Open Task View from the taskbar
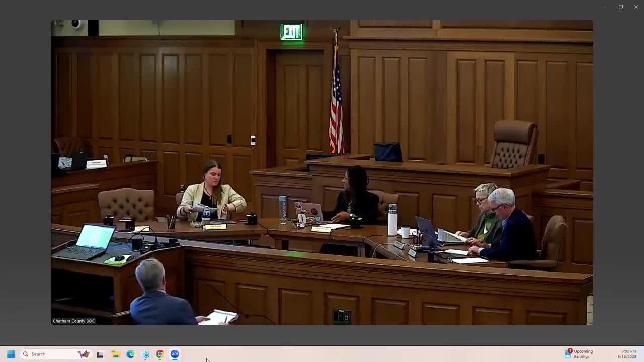644x362 pixels. click(x=100, y=354)
